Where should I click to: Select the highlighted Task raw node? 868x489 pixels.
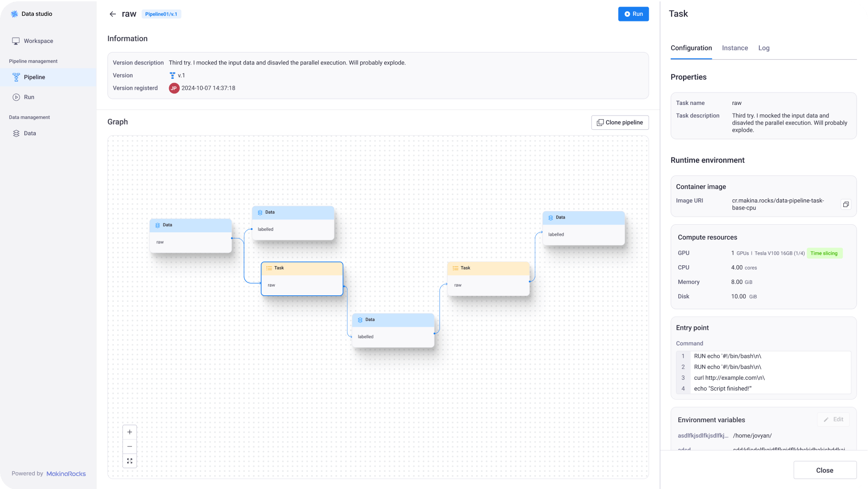coord(302,279)
